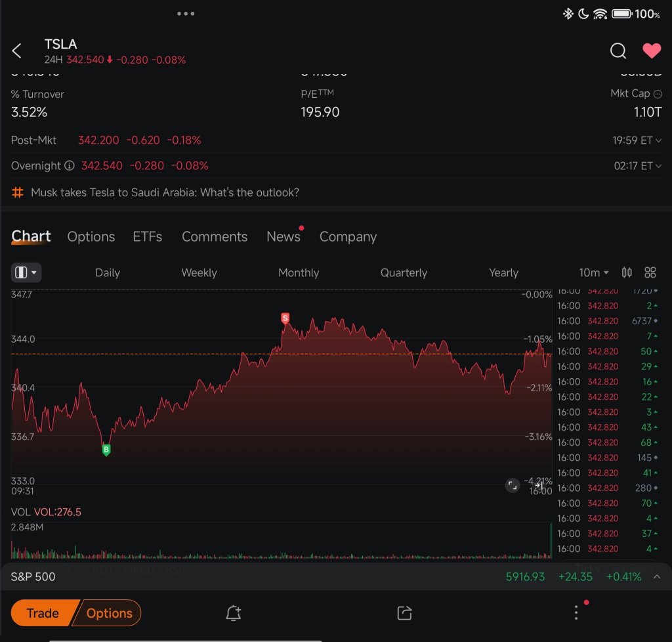672x642 pixels.
Task: Share the TSLA quote
Action: click(x=404, y=613)
